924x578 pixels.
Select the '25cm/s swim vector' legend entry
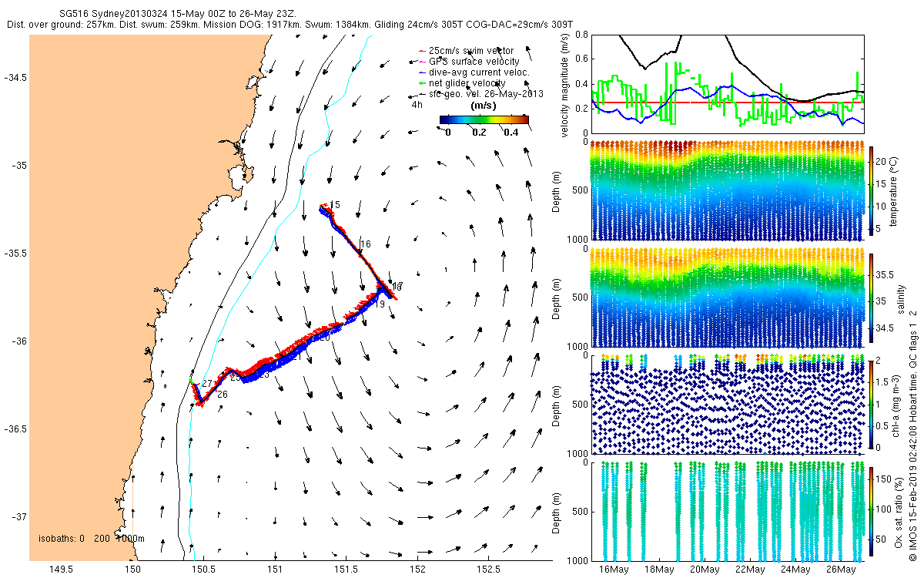471,51
